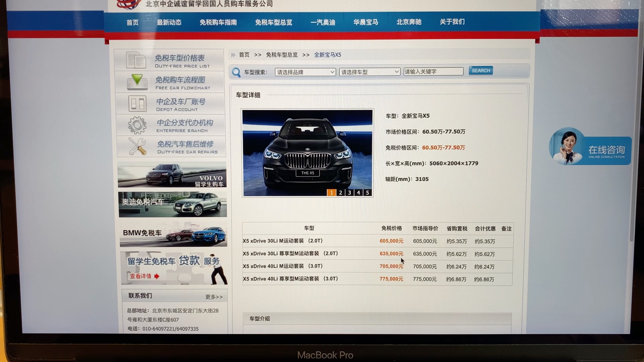Click X5 xDrive 40Li M运动套装 (3.0T) row
The image size is (644, 362).
click(x=378, y=266)
